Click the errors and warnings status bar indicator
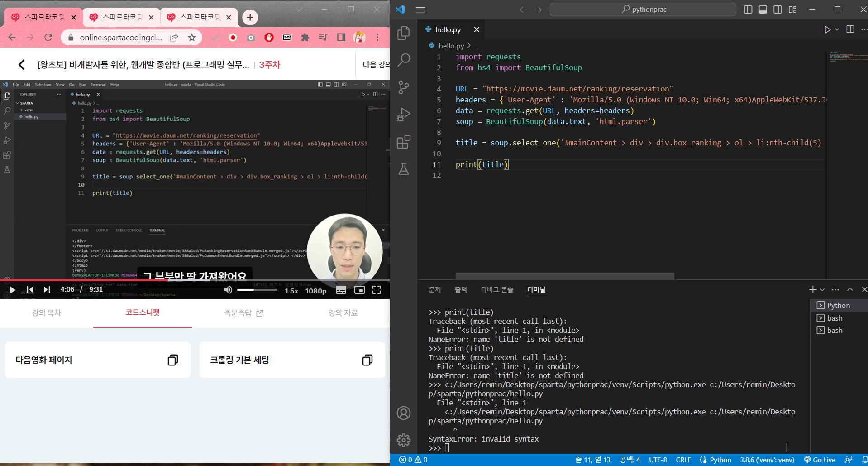Image resolution: width=868 pixels, height=466 pixels. pyautogui.click(x=413, y=460)
